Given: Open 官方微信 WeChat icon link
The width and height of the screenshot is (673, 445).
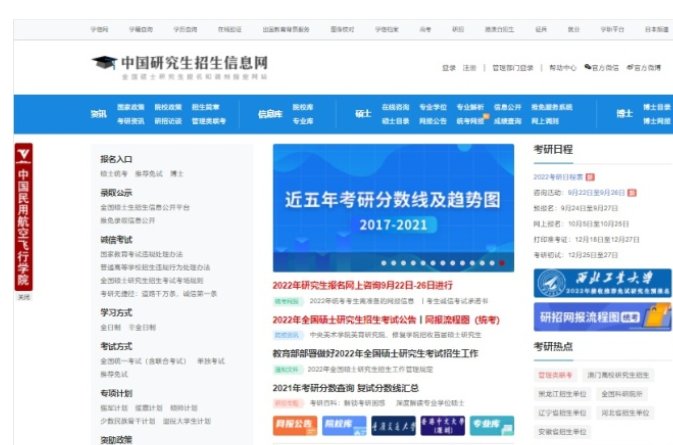Looking at the screenshot, I should point(601,67).
